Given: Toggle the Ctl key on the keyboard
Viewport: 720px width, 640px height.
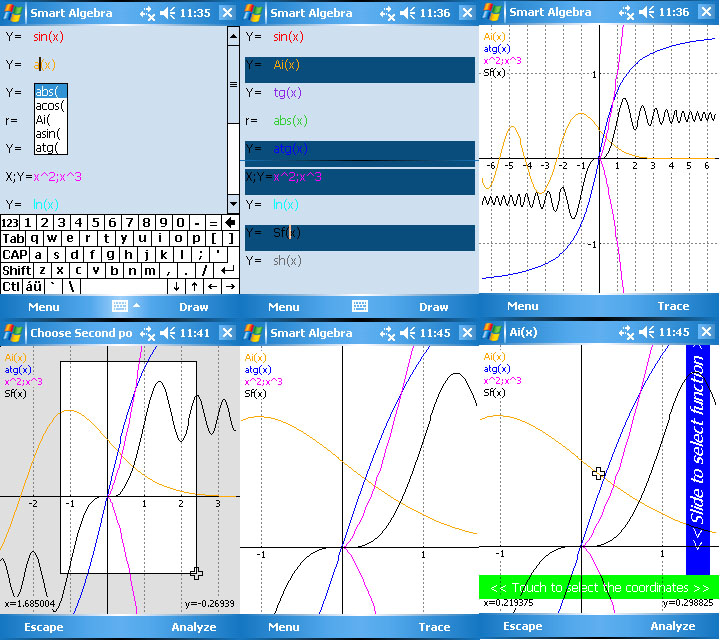Looking at the screenshot, I should click(11, 286).
